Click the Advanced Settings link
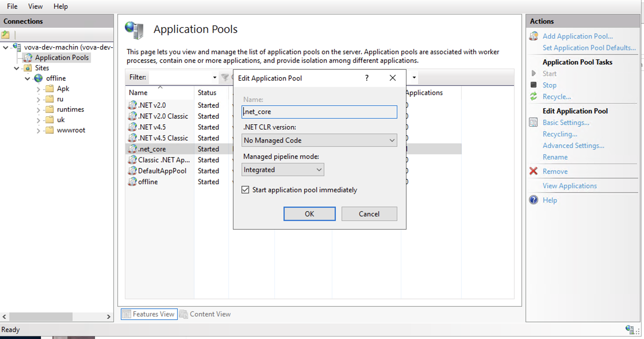644x339 pixels. [x=573, y=146]
